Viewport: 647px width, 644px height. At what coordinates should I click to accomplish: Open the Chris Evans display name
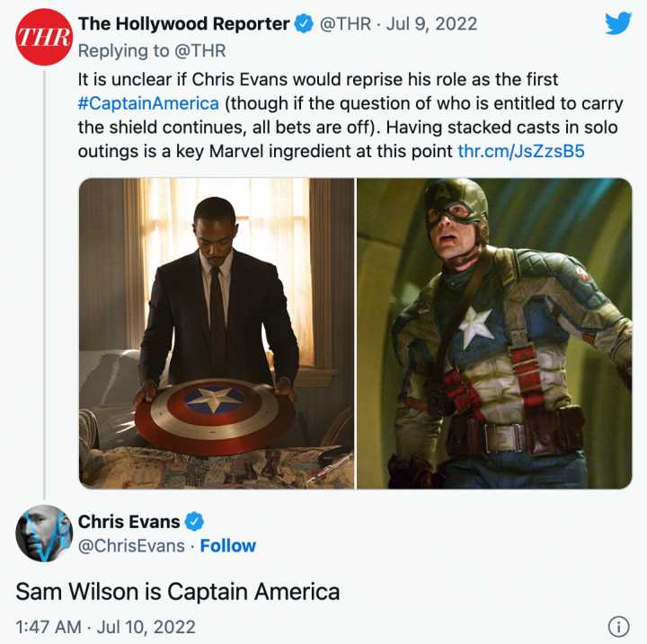click(129, 522)
